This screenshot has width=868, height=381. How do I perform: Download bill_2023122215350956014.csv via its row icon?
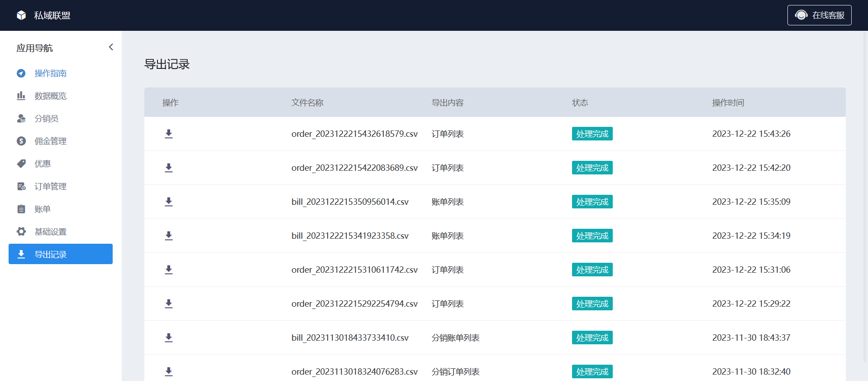point(169,202)
